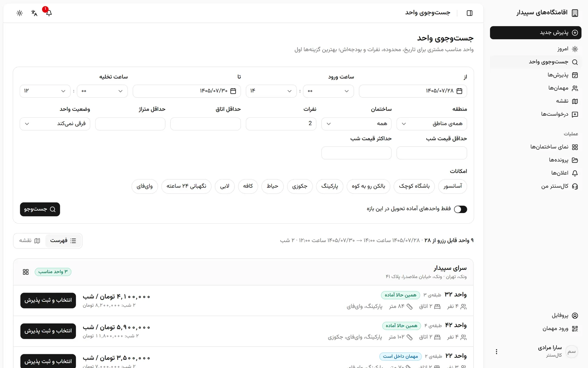This screenshot has width=588, height=368.
Task: Open ورود مهمان QR entry
Action: pyautogui.click(x=535, y=329)
